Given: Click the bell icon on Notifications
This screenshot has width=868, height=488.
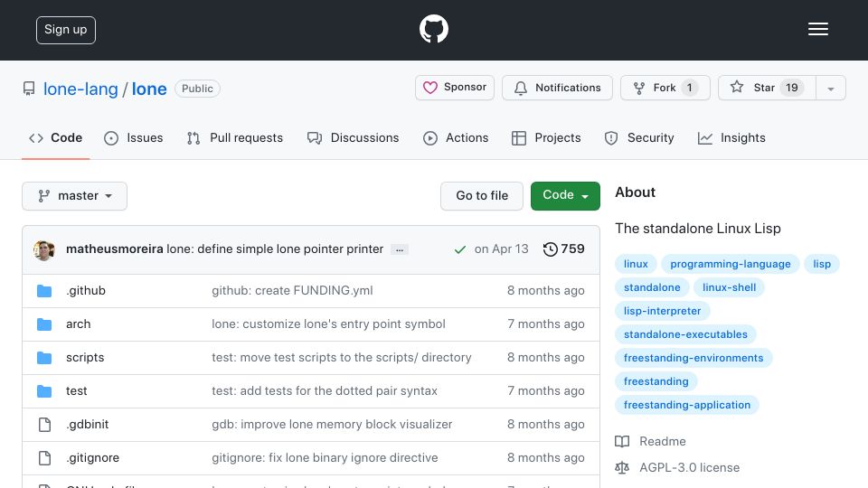Looking at the screenshot, I should [521, 88].
